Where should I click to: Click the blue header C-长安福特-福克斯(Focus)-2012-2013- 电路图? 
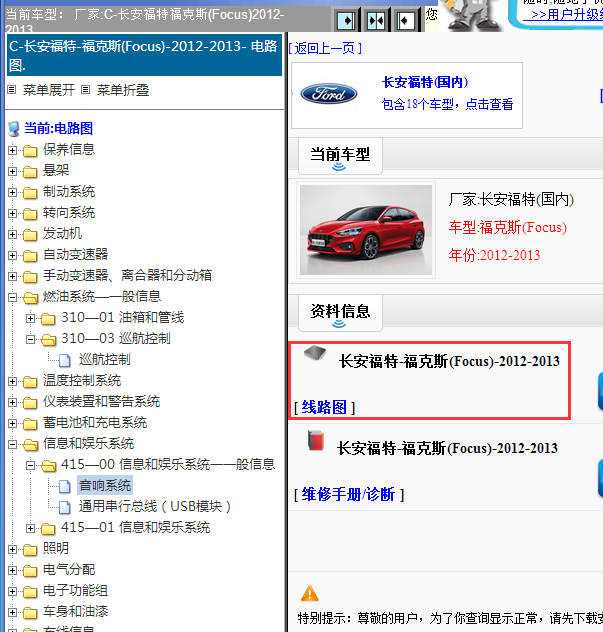[144, 55]
